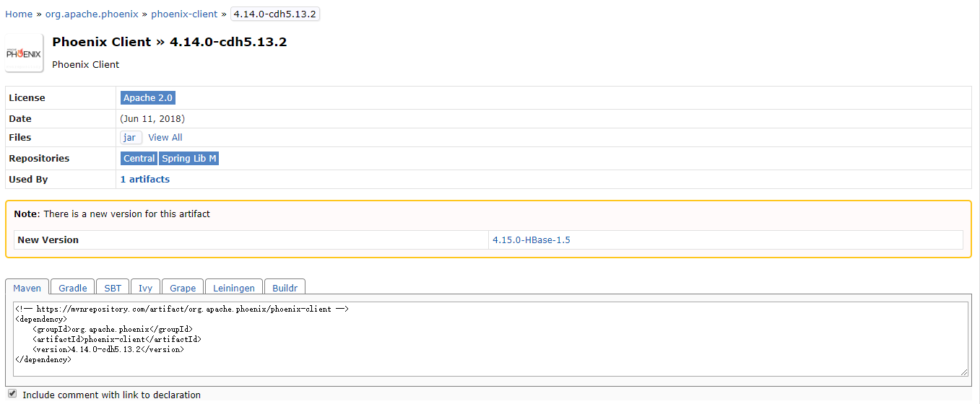
Task: Download the jar file
Action: [x=131, y=138]
